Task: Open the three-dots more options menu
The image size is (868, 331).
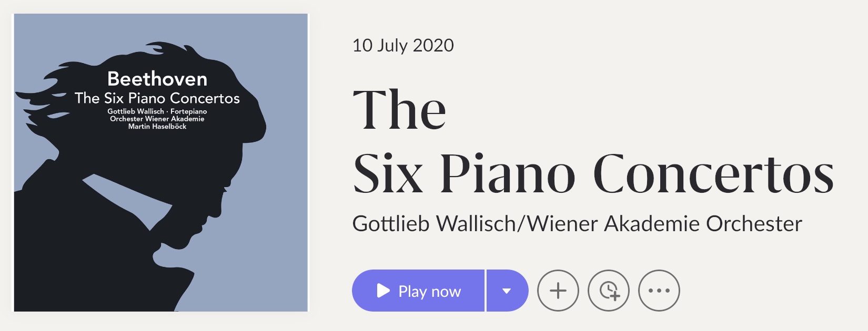Action: tap(659, 291)
